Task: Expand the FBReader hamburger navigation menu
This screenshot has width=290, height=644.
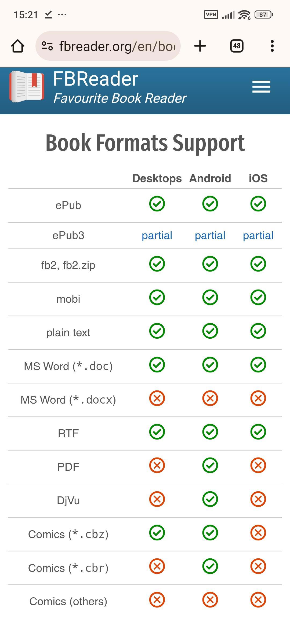Action: pos(261,87)
